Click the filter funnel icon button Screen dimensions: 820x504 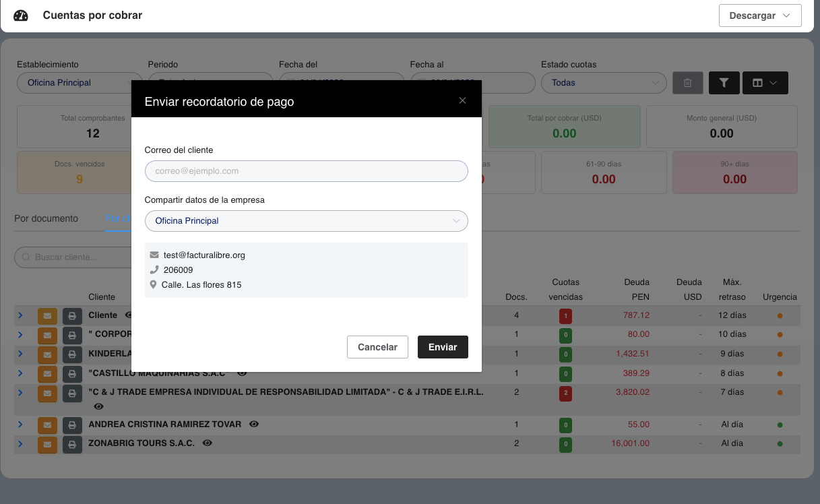click(724, 83)
